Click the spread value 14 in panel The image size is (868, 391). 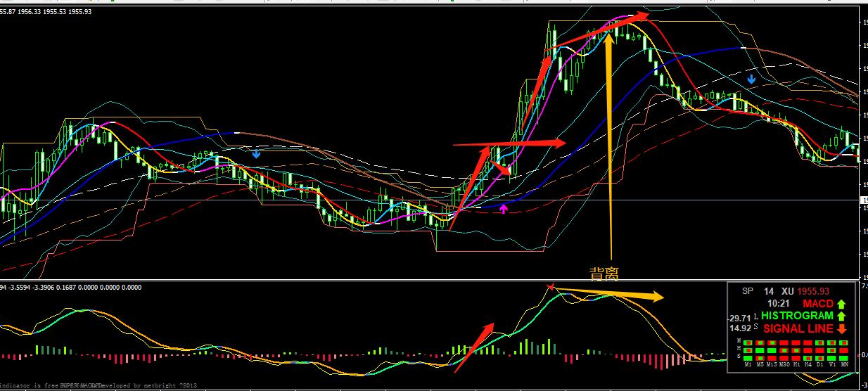click(769, 291)
